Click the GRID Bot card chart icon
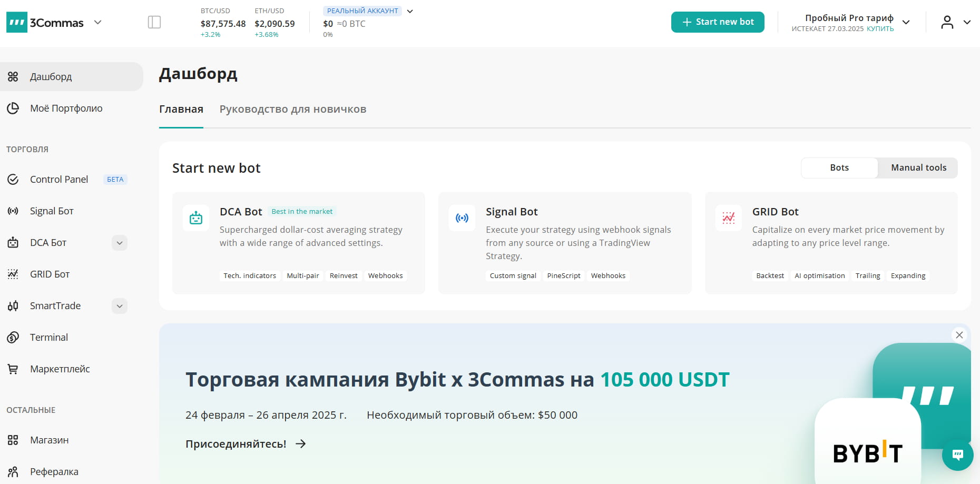This screenshot has width=980, height=484. pyautogui.click(x=729, y=218)
